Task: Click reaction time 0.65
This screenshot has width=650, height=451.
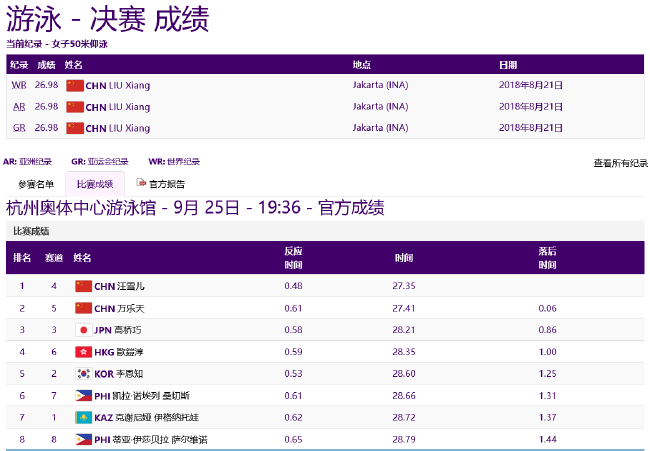Action: coord(293,439)
